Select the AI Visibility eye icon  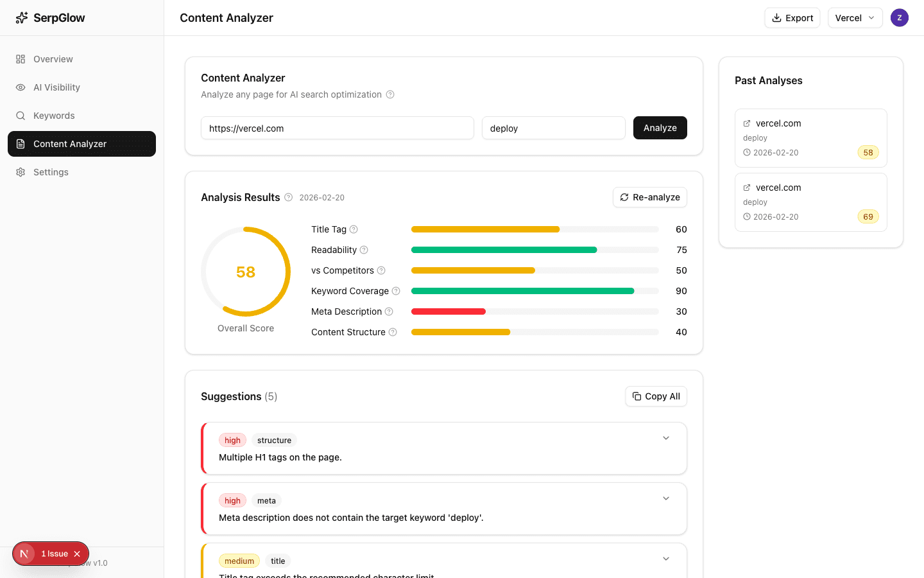[20, 87]
